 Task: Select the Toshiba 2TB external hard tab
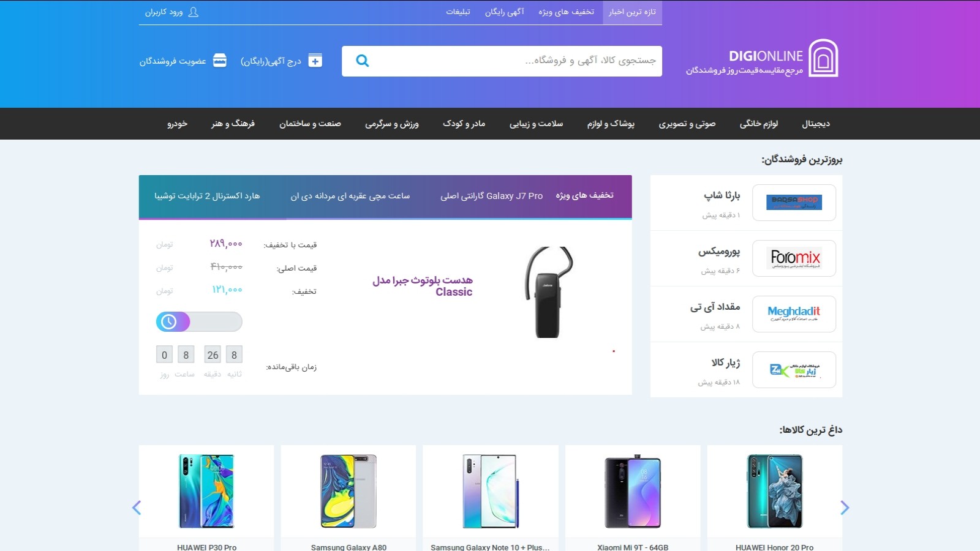[x=207, y=196]
